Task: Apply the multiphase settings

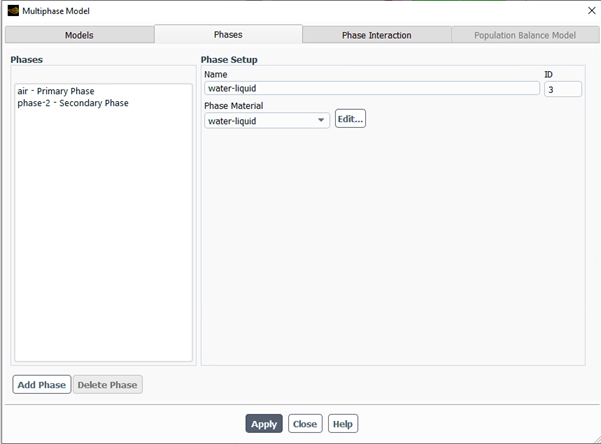Action: [x=264, y=424]
